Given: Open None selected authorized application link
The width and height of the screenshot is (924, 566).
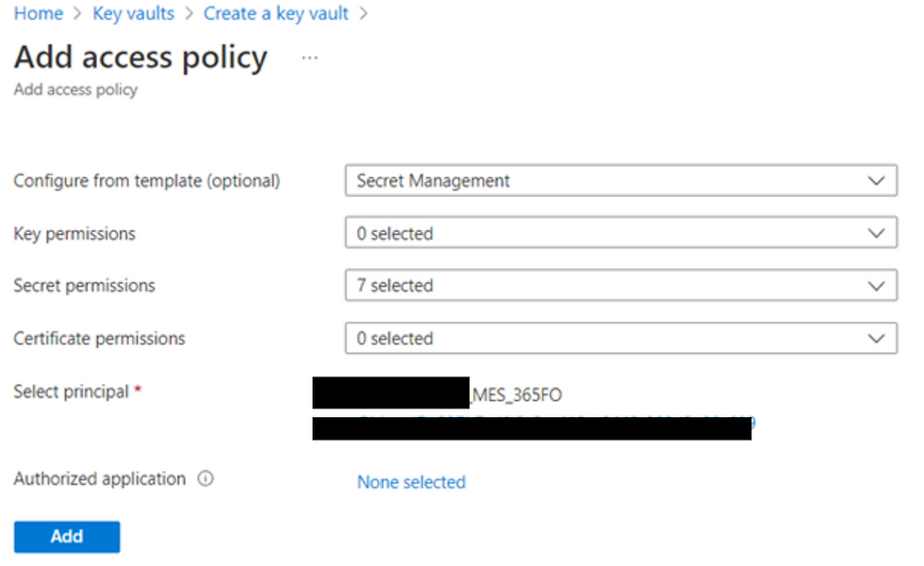Looking at the screenshot, I should click(411, 482).
